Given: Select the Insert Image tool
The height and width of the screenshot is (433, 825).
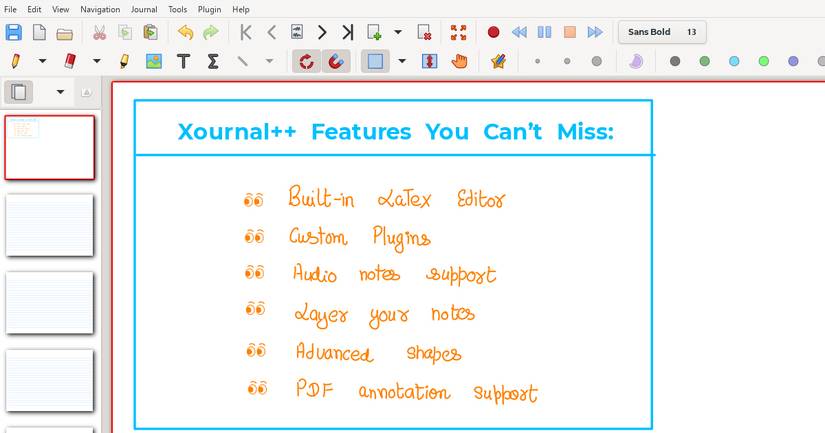Looking at the screenshot, I should [154, 62].
